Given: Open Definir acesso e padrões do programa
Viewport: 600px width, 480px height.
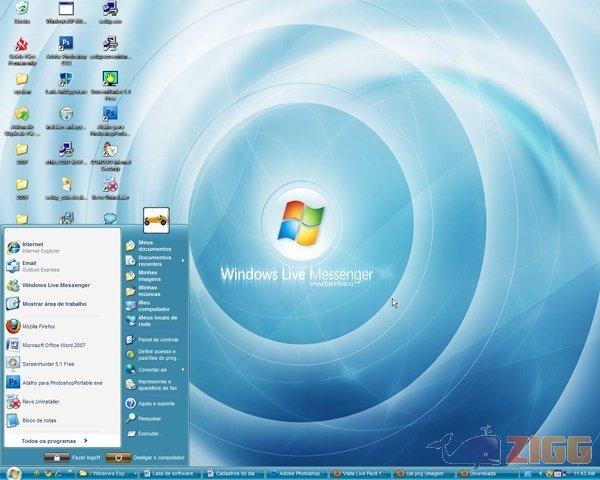Looking at the screenshot, I should point(155,354).
